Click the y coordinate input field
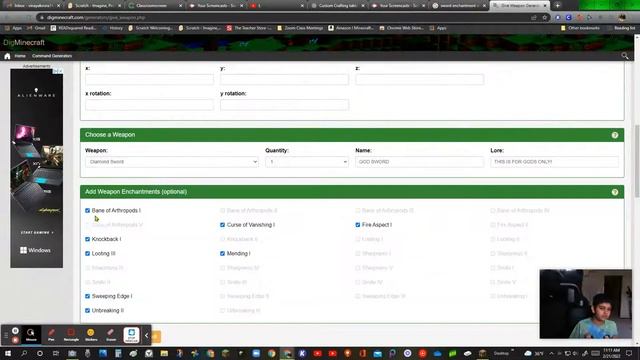The image size is (640, 360). [x=284, y=80]
